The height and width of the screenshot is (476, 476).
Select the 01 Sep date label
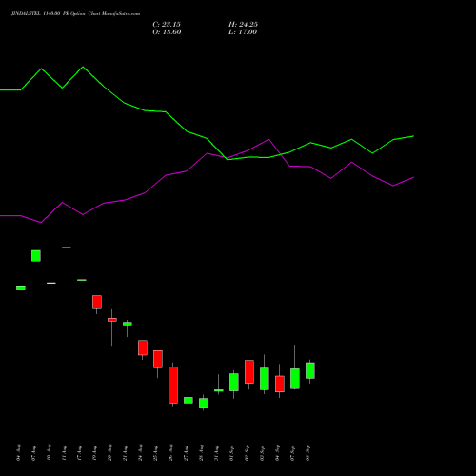click(x=231, y=452)
